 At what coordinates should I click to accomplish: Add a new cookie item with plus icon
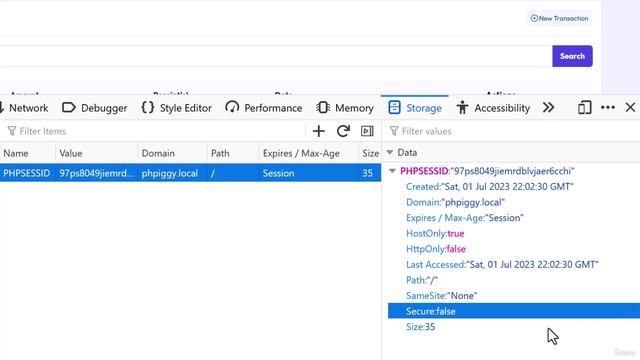pos(319,131)
